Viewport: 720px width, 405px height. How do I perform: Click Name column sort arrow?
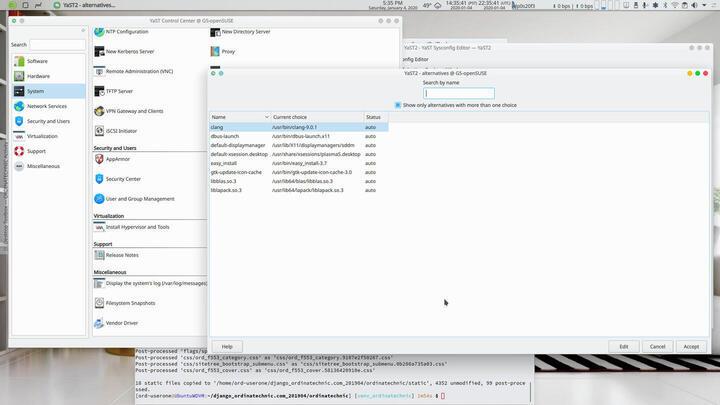coord(267,117)
